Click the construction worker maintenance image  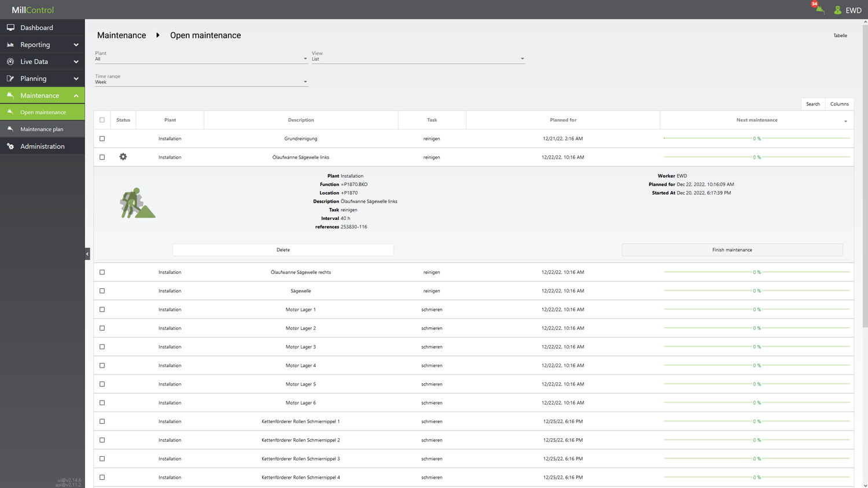(137, 203)
